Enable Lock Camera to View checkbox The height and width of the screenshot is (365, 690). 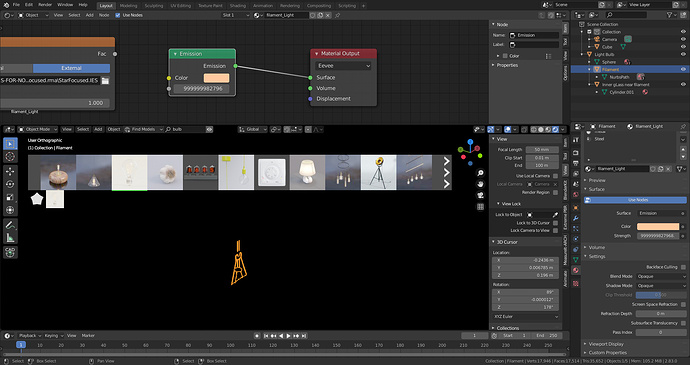tap(555, 230)
